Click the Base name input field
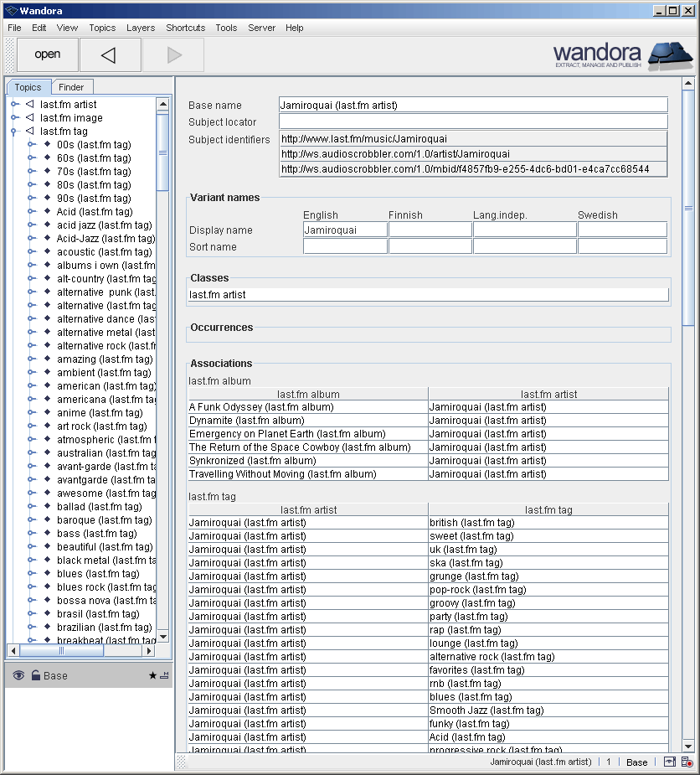 click(473, 105)
